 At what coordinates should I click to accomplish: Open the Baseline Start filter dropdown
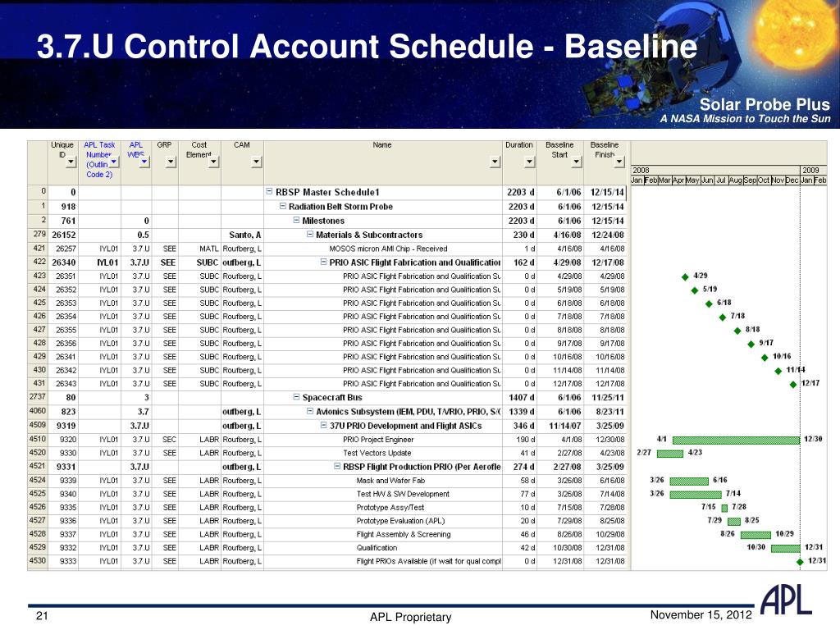[577, 162]
